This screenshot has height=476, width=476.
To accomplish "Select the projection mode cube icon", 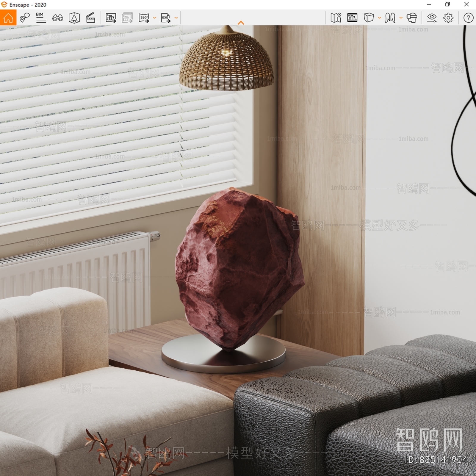I will click(x=369, y=18).
